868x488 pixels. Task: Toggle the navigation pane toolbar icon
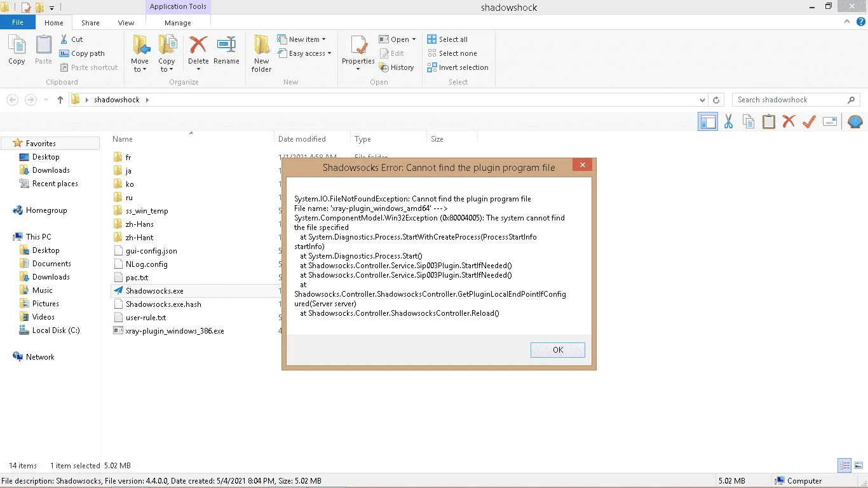click(x=708, y=121)
